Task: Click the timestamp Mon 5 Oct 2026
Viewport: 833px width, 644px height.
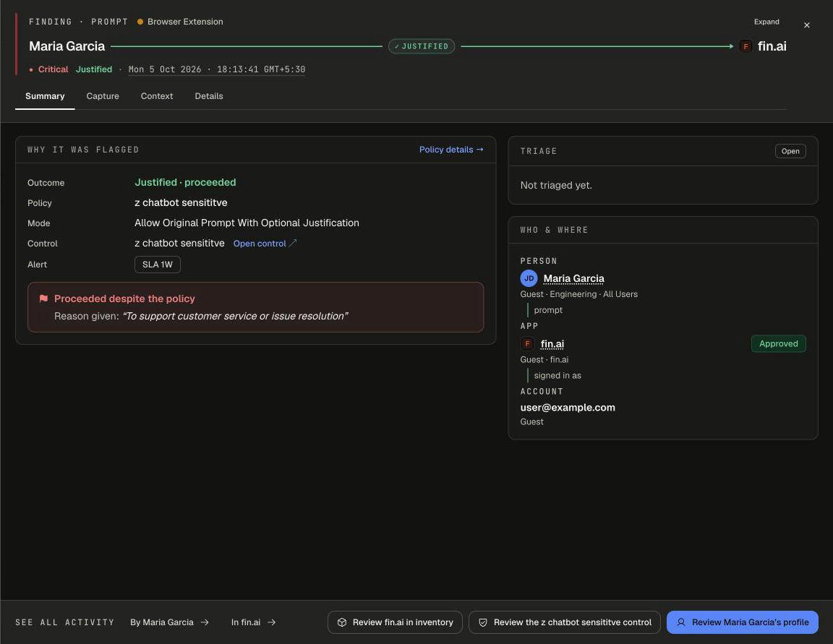Action: tap(217, 69)
